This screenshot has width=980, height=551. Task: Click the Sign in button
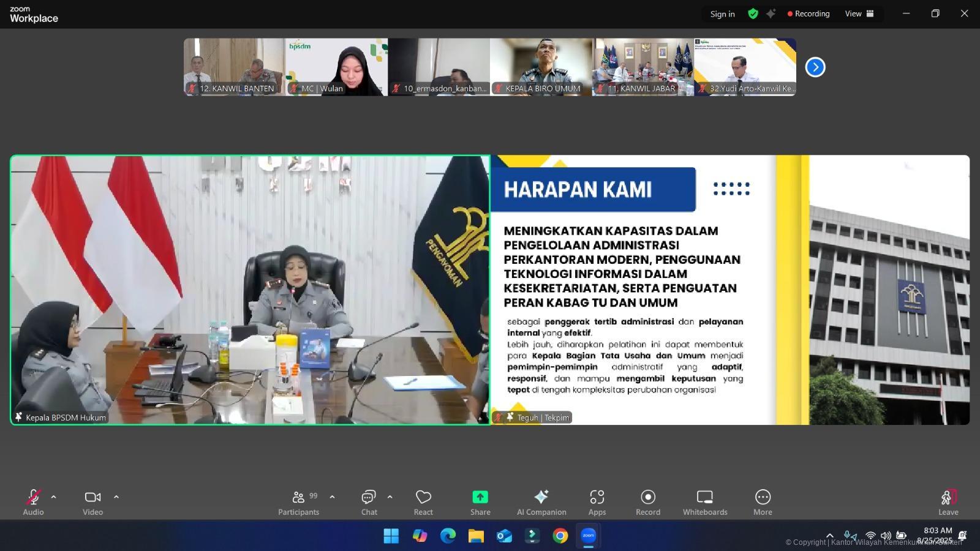tap(722, 14)
